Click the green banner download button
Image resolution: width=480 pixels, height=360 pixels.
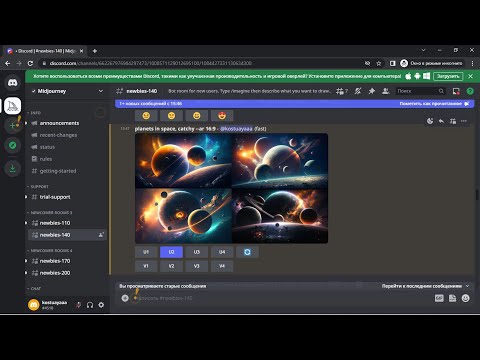448,76
